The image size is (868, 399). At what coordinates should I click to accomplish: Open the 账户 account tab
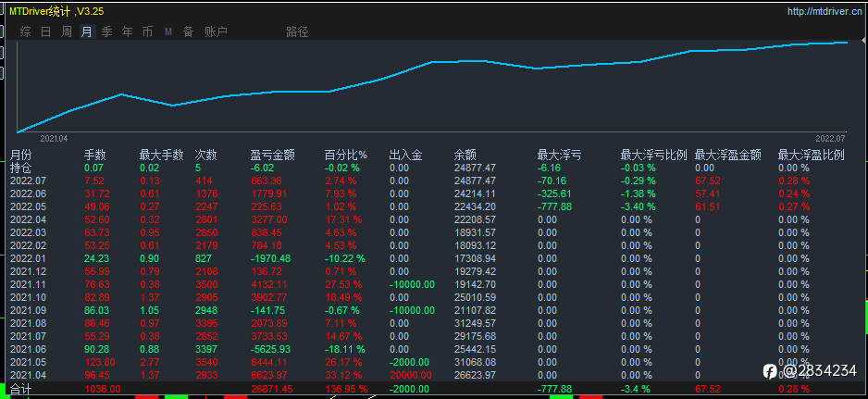[216, 31]
